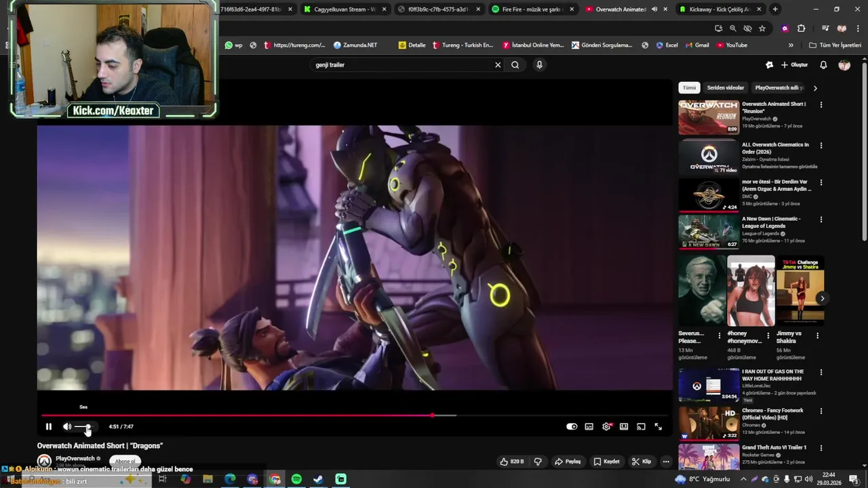Click the YouTube search magnifier button

[x=515, y=65]
